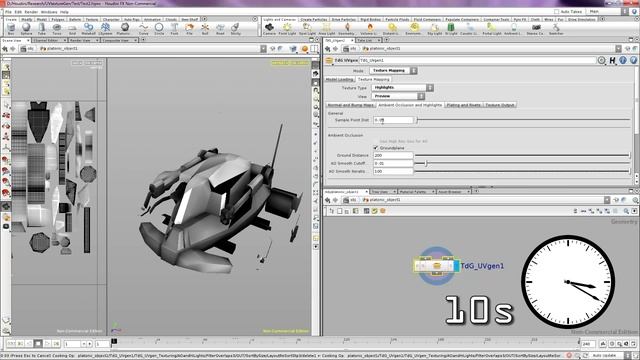Add a Spot Light from the shelf
This screenshot has width=640, height=360.
[307, 29]
